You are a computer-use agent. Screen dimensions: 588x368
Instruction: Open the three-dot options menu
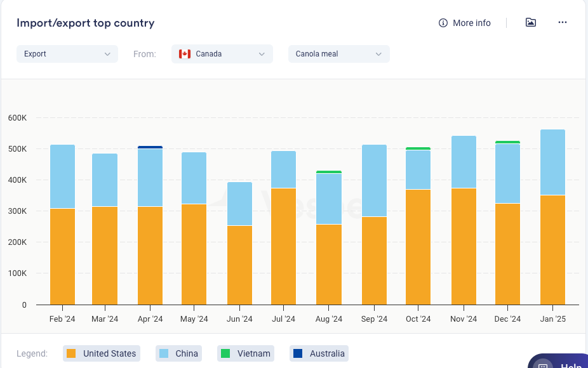click(562, 23)
